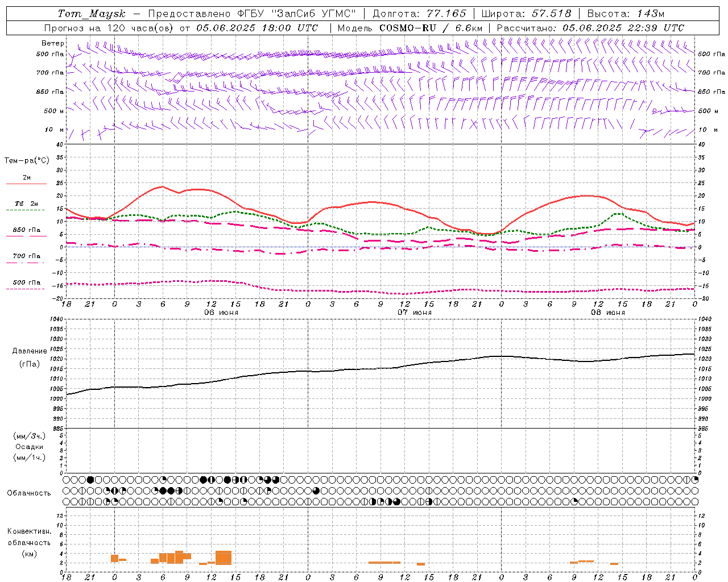Viewport: 728px width, 582px height.
Task: Click the tallest orange convective bar on 06 июня
Action: coord(224,558)
